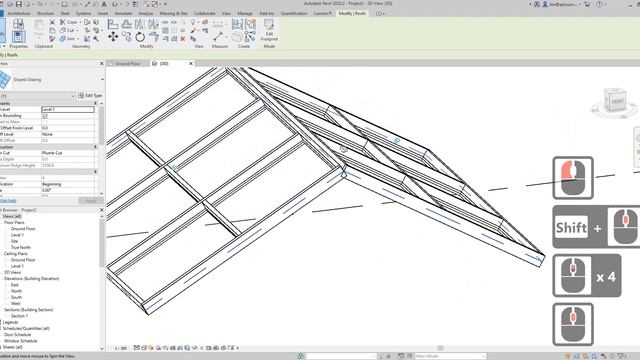This screenshot has height=360, width=640.
Task: Collapse the Construction section in Properties
Action: click(96, 147)
